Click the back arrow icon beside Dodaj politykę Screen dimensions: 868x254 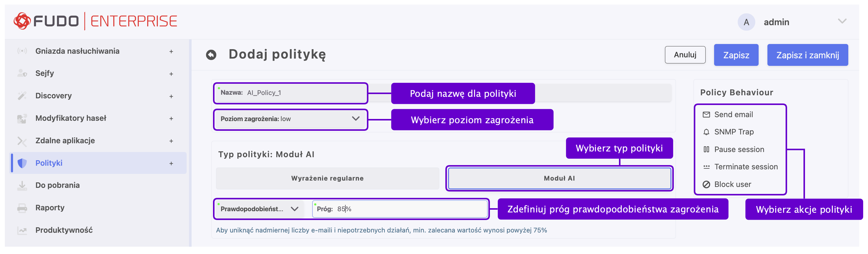coord(211,55)
